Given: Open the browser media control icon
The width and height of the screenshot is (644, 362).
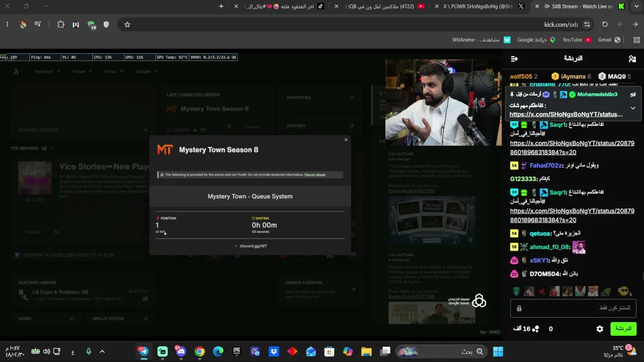Looking at the screenshot, I should (x=38, y=25).
